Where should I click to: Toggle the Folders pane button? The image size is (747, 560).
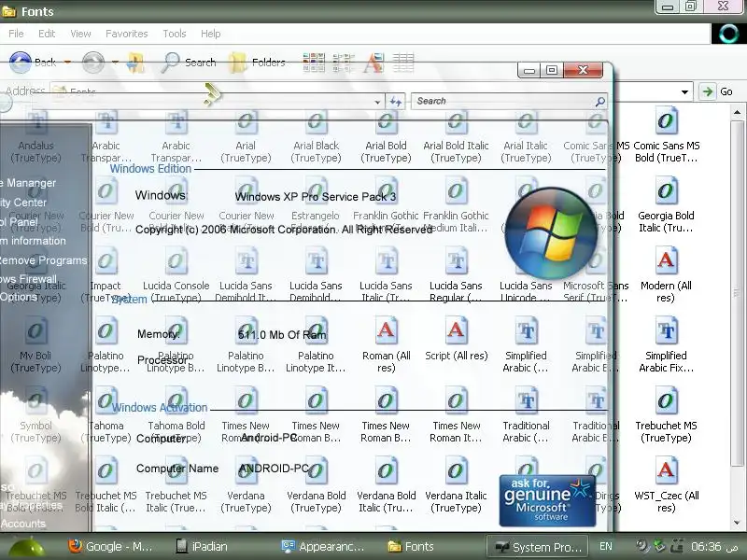click(257, 63)
